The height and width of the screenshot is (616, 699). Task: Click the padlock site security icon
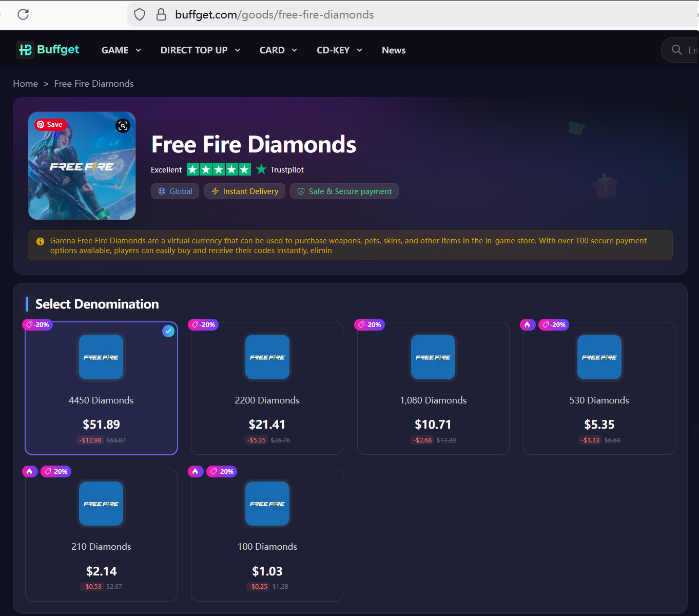point(161,14)
